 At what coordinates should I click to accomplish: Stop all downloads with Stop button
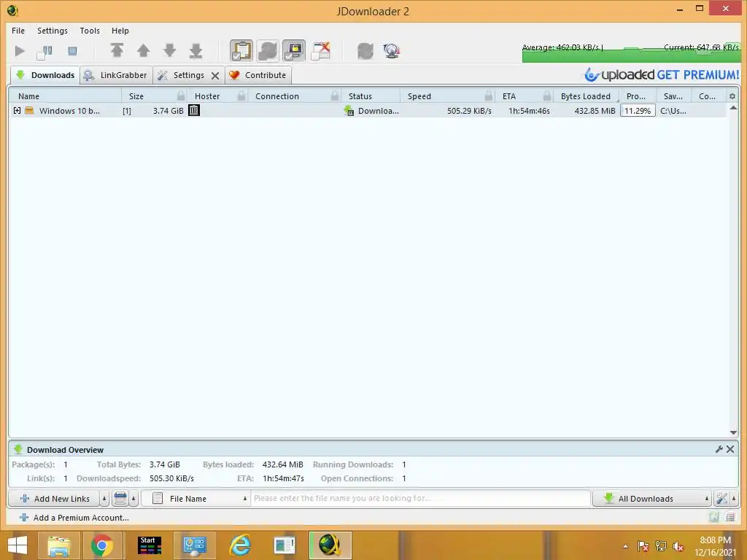72,51
